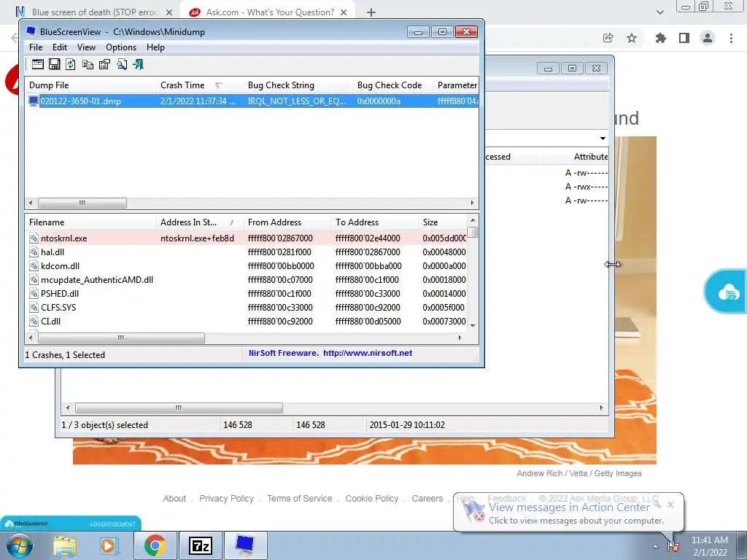Click the icon of the 020122-3650-01.dmp entry

pos(34,101)
